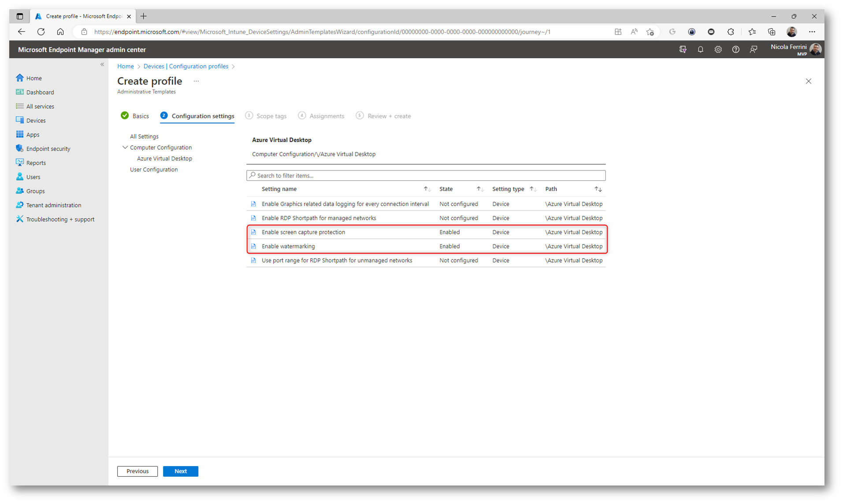
Task: Select All Settings in the tree
Action: (144, 137)
